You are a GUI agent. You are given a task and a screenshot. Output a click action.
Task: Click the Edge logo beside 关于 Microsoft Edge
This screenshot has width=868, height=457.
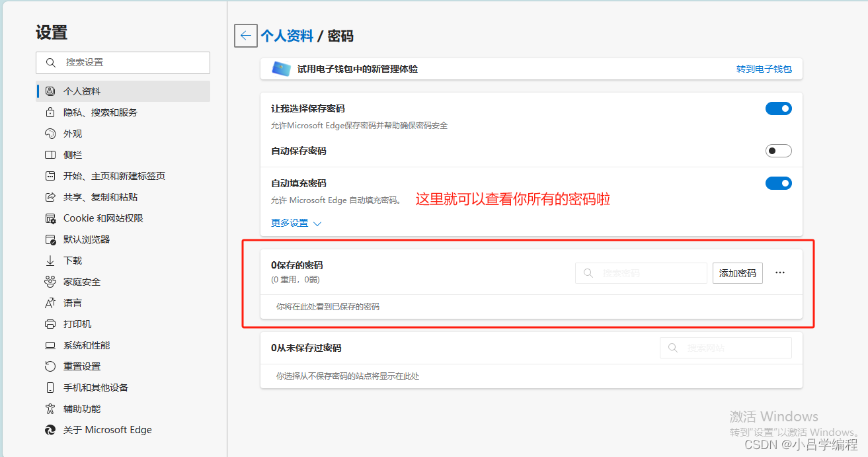click(50, 430)
